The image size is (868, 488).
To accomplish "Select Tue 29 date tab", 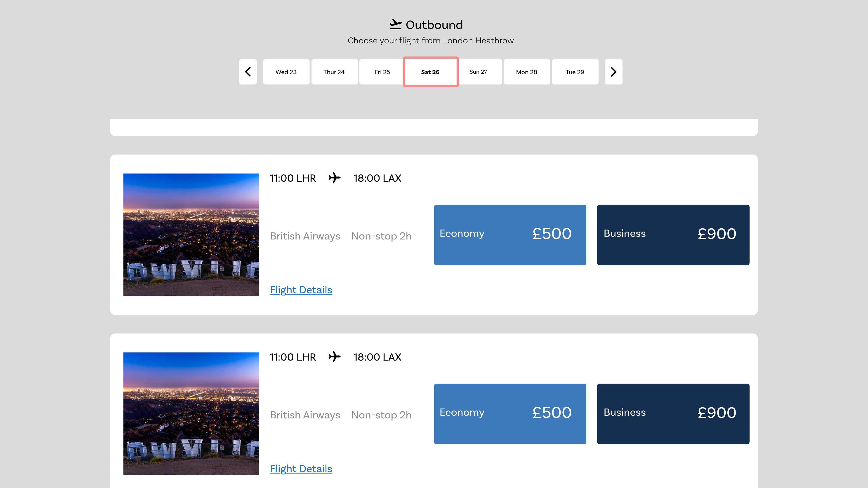I will pyautogui.click(x=575, y=72).
